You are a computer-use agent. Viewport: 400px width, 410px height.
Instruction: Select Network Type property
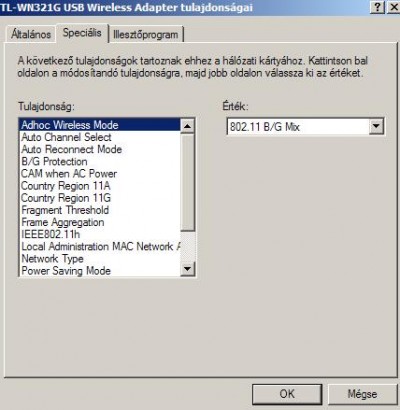[100, 259]
